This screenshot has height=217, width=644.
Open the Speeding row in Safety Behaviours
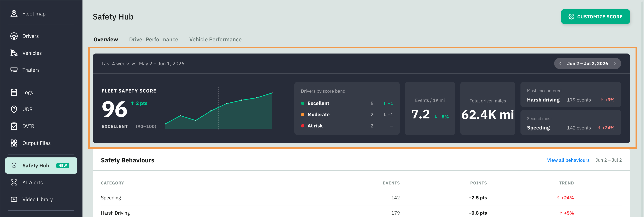pos(361,198)
